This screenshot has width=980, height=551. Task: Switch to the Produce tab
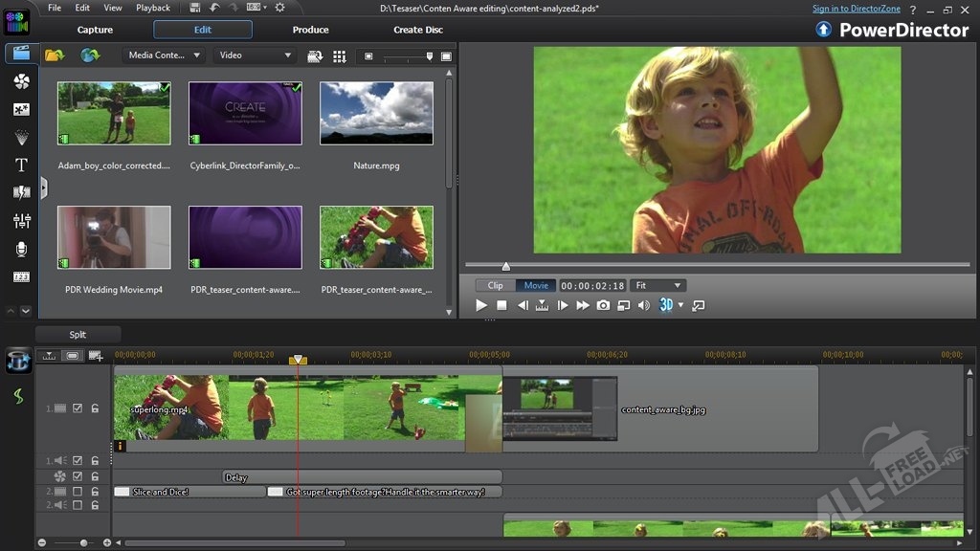tap(310, 30)
